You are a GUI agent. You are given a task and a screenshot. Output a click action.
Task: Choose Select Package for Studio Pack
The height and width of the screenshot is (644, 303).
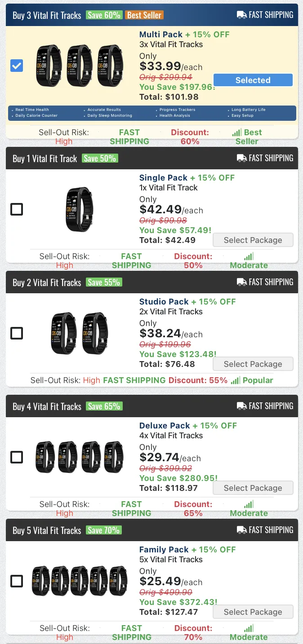(x=253, y=364)
